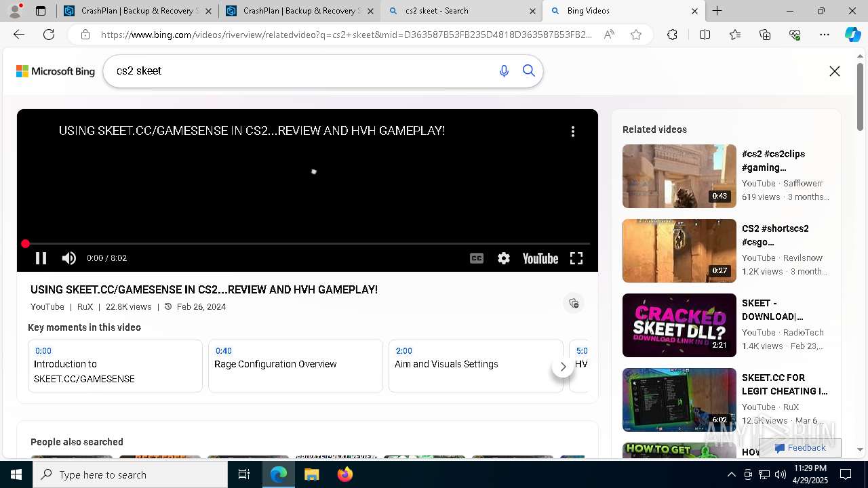Mute the video volume
The width and height of the screenshot is (868, 488).
[69, 258]
